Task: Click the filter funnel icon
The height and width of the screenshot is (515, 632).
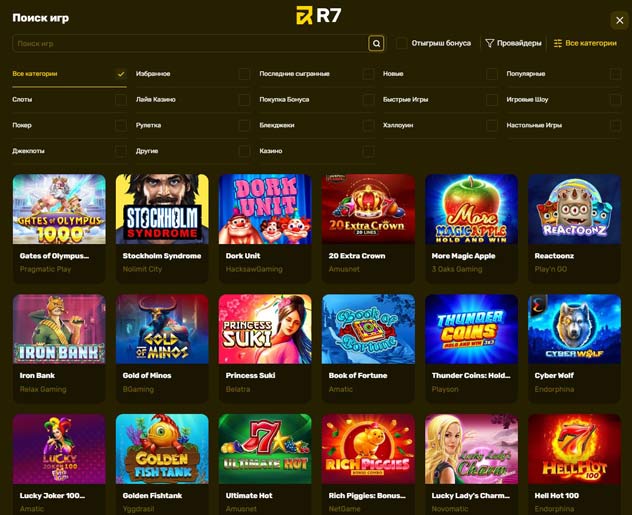Action: coord(489,43)
